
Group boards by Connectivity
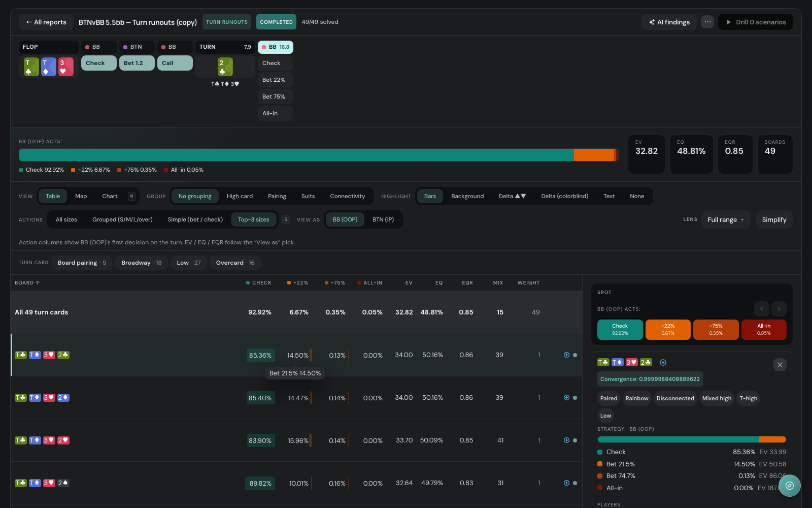pos(348,196)
